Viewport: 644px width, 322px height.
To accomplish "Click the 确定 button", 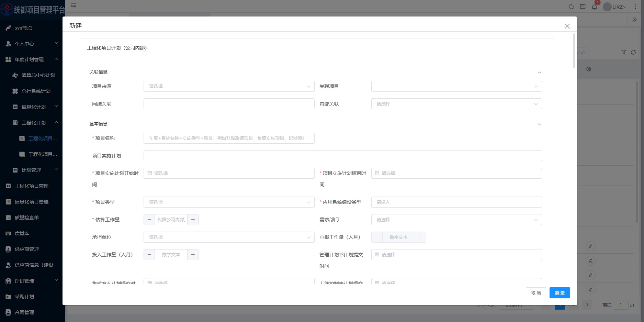I will point(560,293).
